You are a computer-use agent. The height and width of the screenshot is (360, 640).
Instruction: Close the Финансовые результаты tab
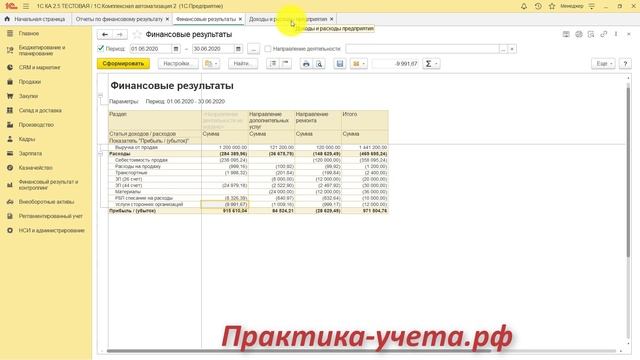[240, 19]
